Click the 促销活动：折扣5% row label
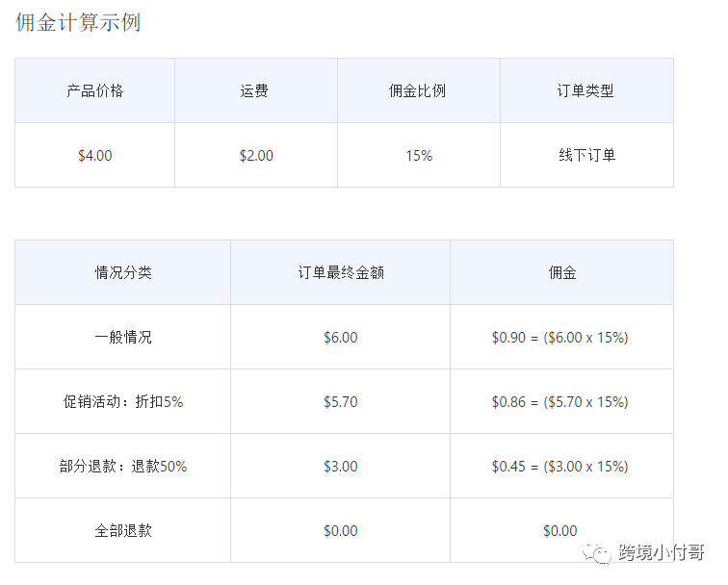 pyautogui.click(x=122, y=402)
